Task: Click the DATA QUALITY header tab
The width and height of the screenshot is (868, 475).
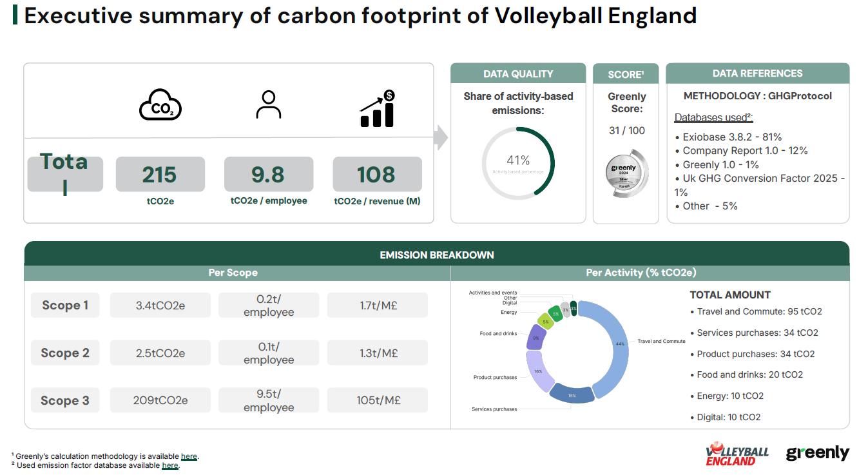Action: (518, 73)
